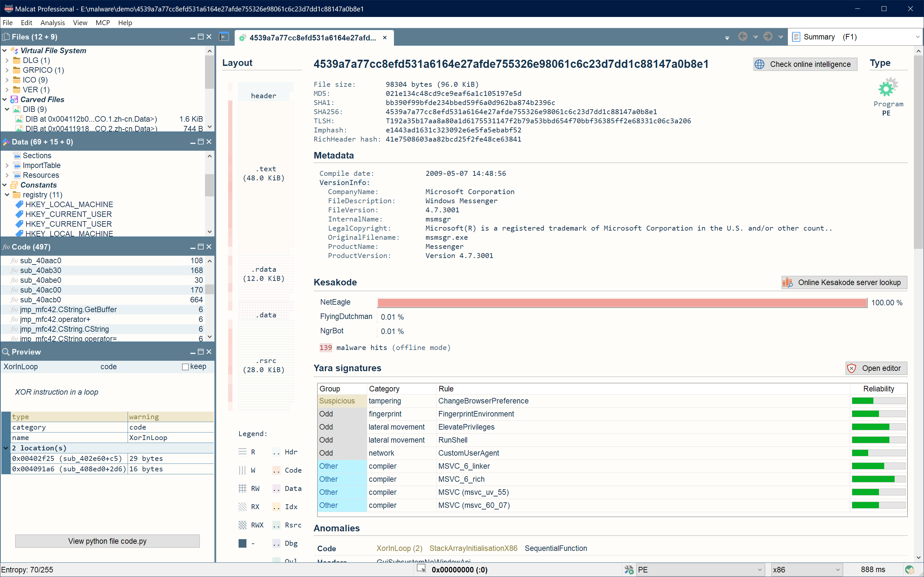Open the MCP menu
Viewport: 924px width, 577px height.
(103, 23)
